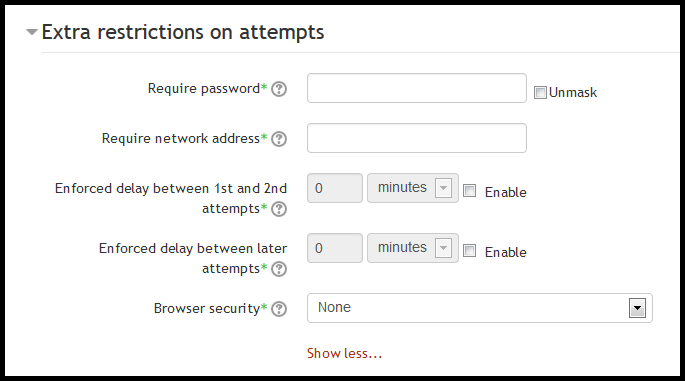Viewport: 685px width, 381px height.
Task: Enable delay between 1st and 2nd attempts
Action: pos(469,191)
